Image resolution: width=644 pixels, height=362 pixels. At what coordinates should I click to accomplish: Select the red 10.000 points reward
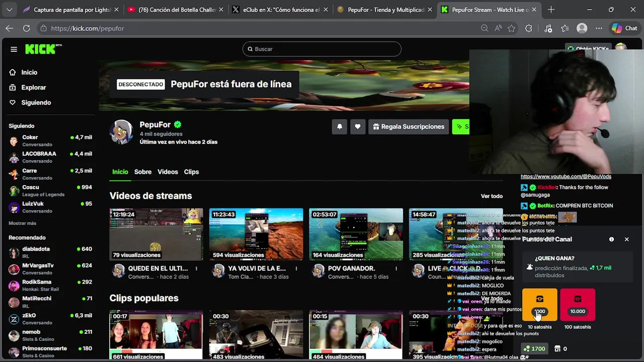578,305
